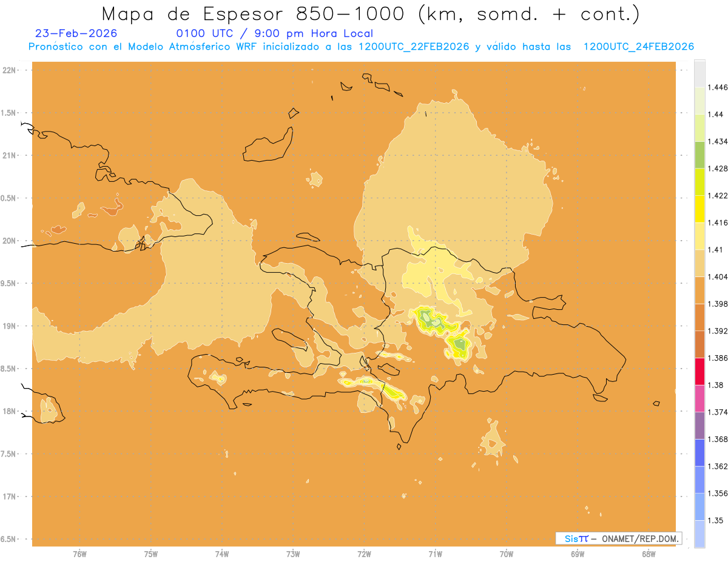Click the date '23-Feb-2026'
Viewport: 728px width, 562px height.
[76, 33]
